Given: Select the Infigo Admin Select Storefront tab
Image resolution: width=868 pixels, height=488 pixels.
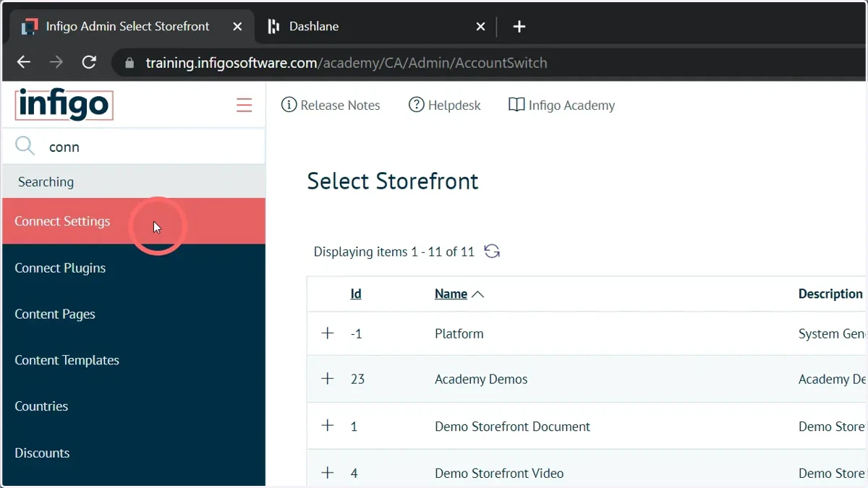Looking at the screenshot, I should click(x=130, y=27).
